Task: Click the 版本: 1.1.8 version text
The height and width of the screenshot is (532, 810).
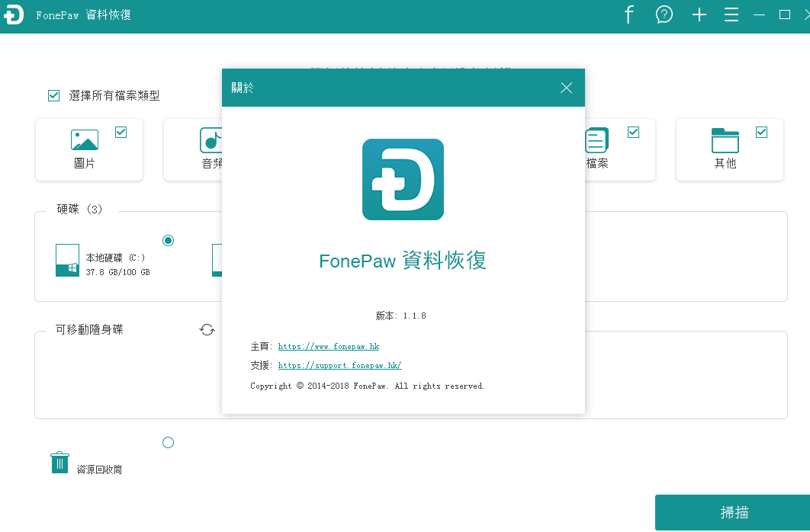Action: coord(401,316)
